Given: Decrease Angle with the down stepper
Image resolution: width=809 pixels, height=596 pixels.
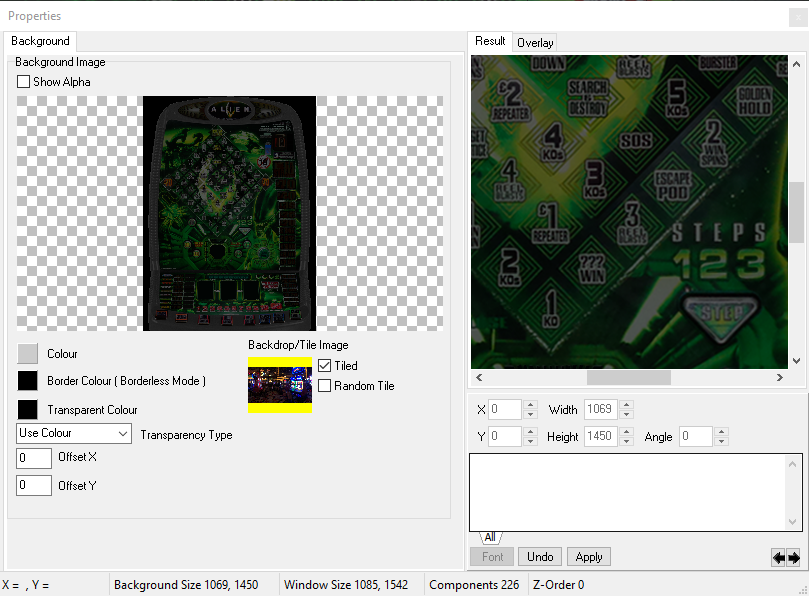Looking at the screenshot, I should coord(722,442).
